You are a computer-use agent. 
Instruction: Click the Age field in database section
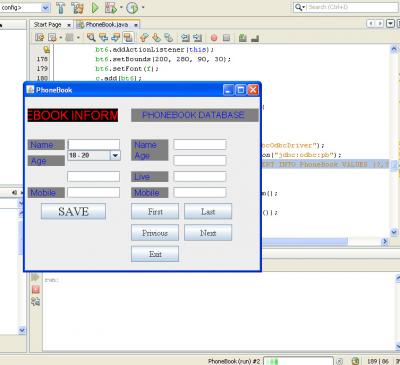pos(200,160)
